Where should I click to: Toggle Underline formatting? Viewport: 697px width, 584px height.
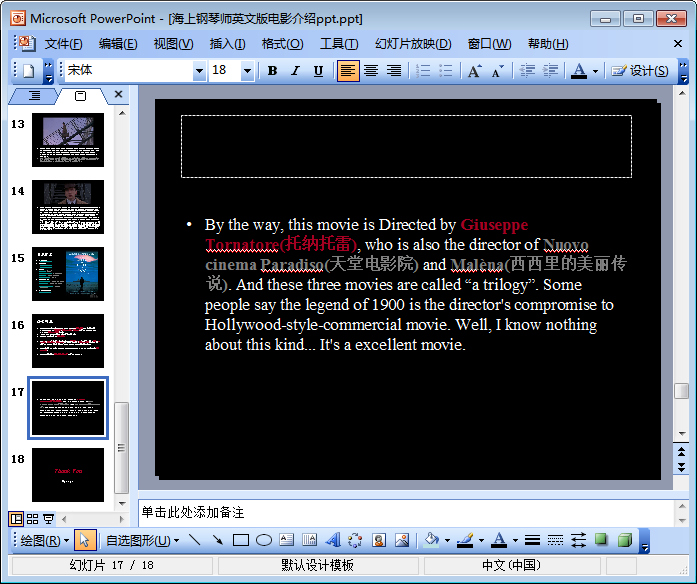click(x=318, y=71)
